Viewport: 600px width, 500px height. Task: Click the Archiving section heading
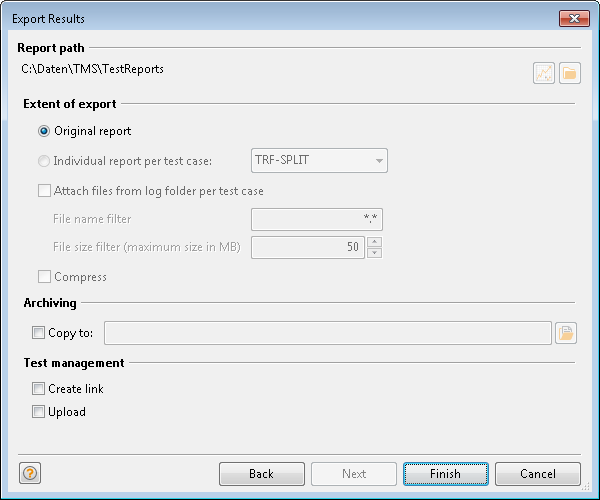coord(50,303)
